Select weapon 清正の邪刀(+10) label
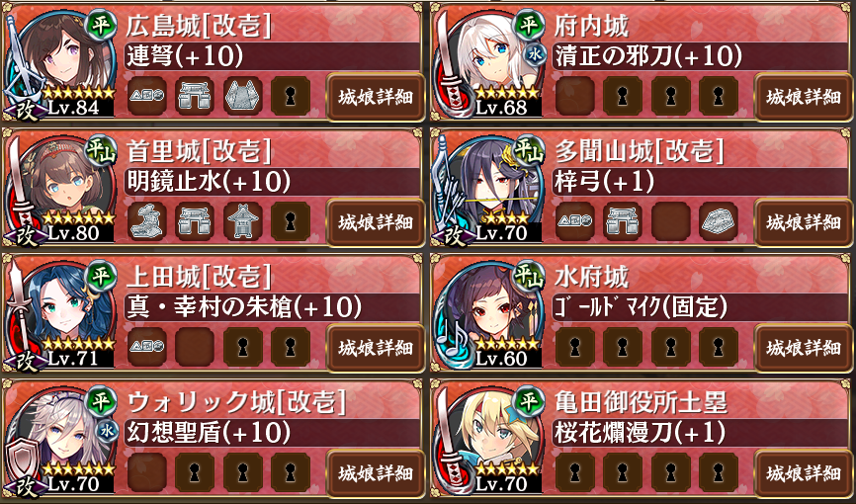The width and height of the screenshot is (856, 504). click(x=648, y=55)
